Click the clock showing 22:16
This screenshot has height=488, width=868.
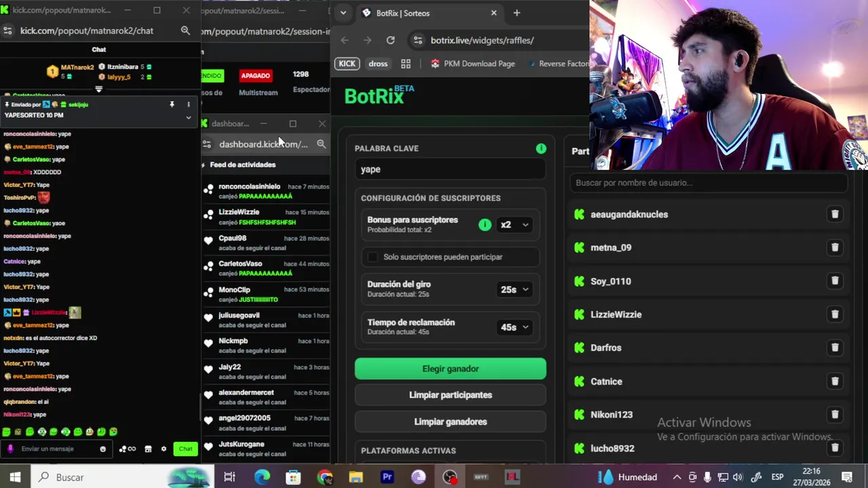tap(811, 471)
